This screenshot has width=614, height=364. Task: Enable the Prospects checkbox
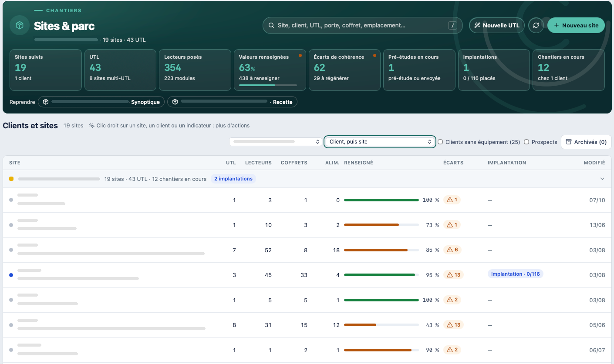[x=526, y=142]
